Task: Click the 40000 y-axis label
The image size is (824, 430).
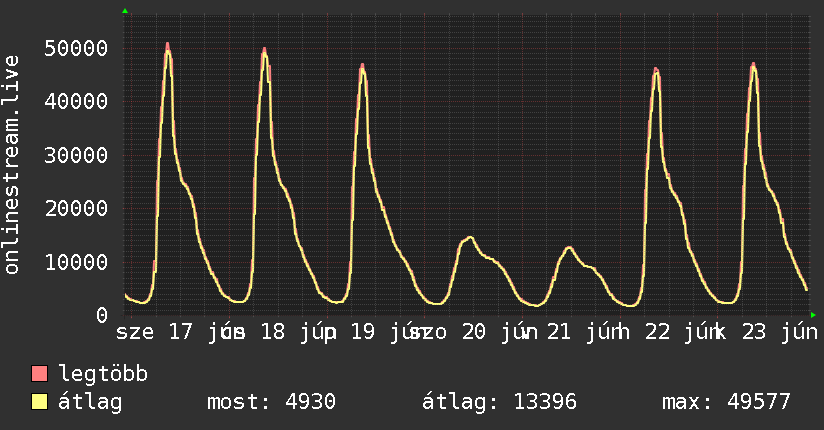Action: [x=76, y=101]
